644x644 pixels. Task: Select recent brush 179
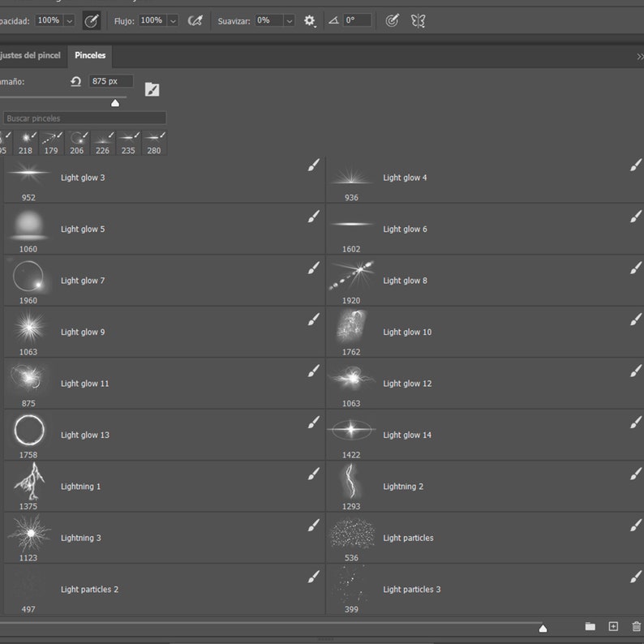tap(51, 143)
